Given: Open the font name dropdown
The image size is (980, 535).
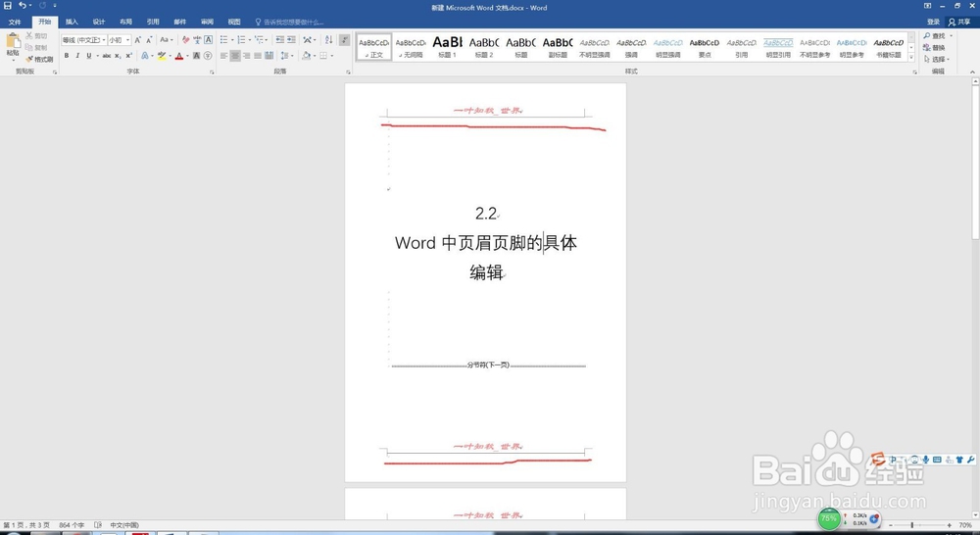Looking at the screenshot, I should [x=104, y=40].
